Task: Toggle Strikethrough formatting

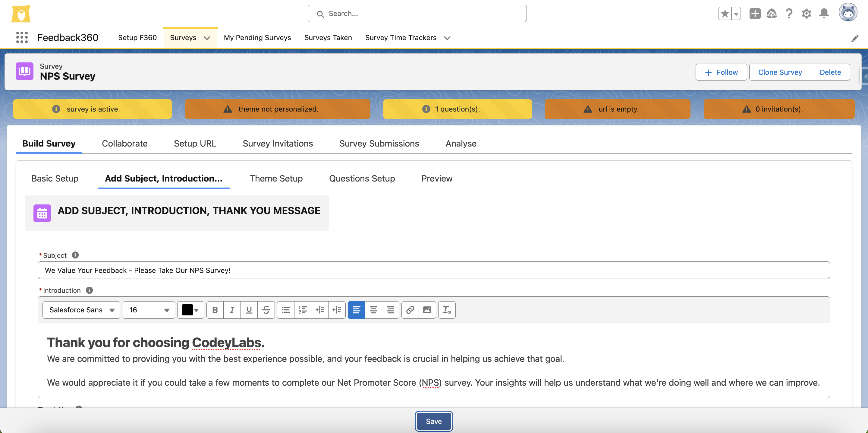Action: tap(266, 310)
